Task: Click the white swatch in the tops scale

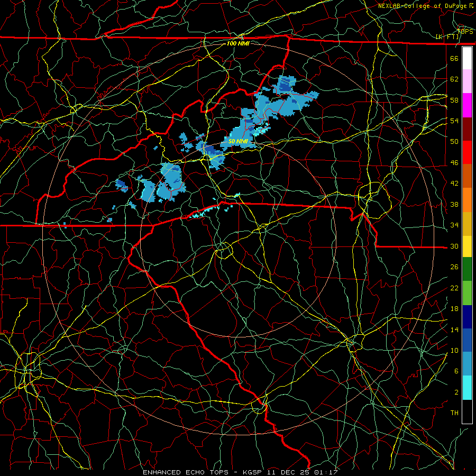Action: 467,58
